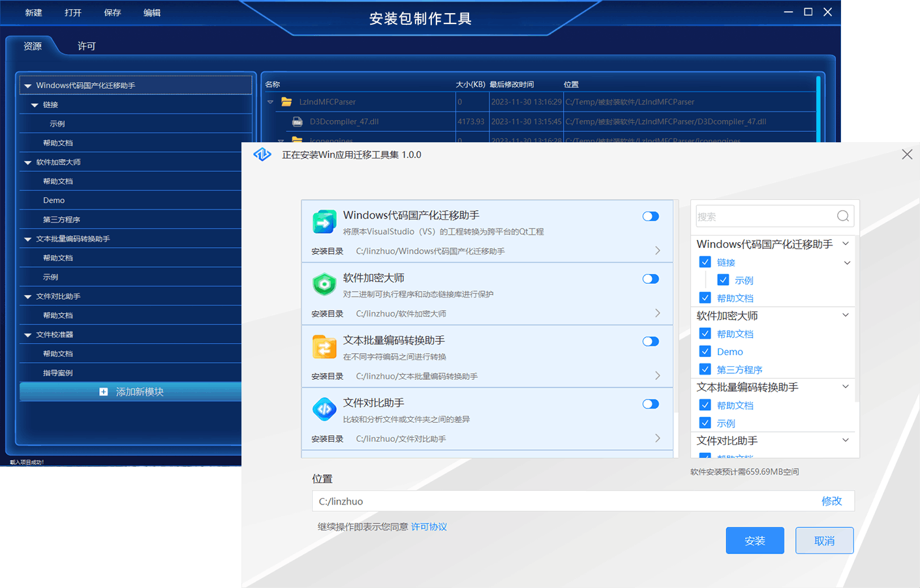Viewport: 920px width, 588px height.
Task: Click the installer logo in title bar
Action: (262, 155)
